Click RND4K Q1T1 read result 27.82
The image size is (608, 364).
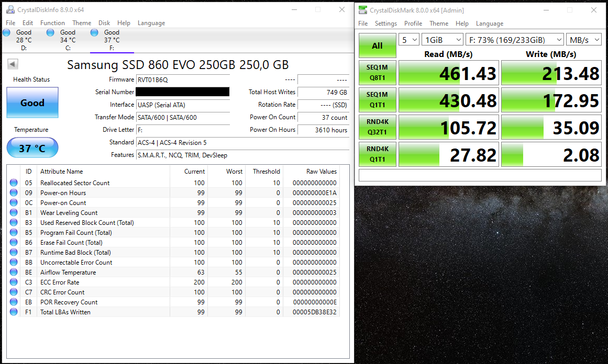point(449,154)
